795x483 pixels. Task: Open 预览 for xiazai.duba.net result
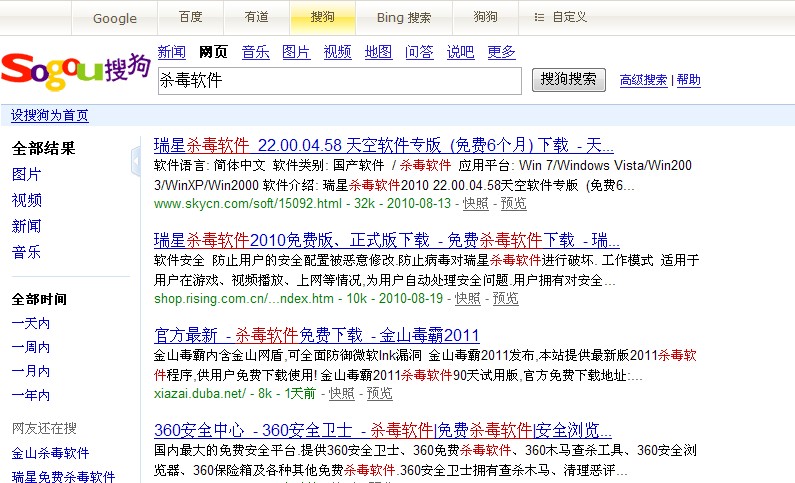[x=379, y=393]
